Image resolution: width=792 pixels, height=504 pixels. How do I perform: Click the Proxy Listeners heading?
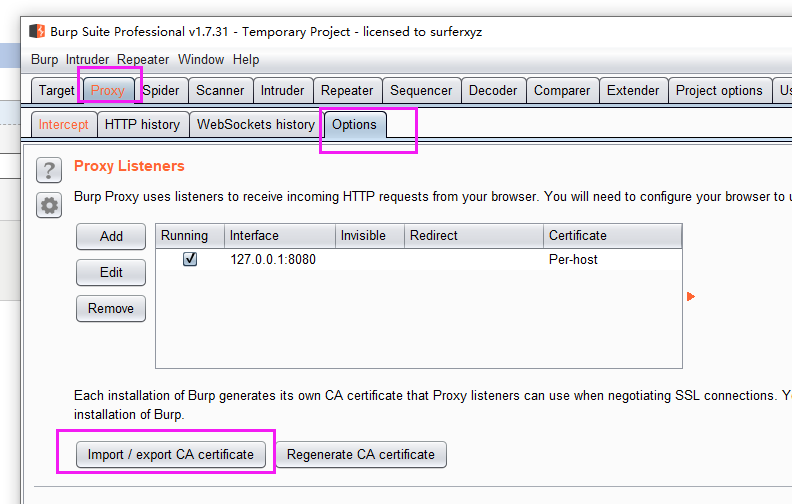pos(129,166)
